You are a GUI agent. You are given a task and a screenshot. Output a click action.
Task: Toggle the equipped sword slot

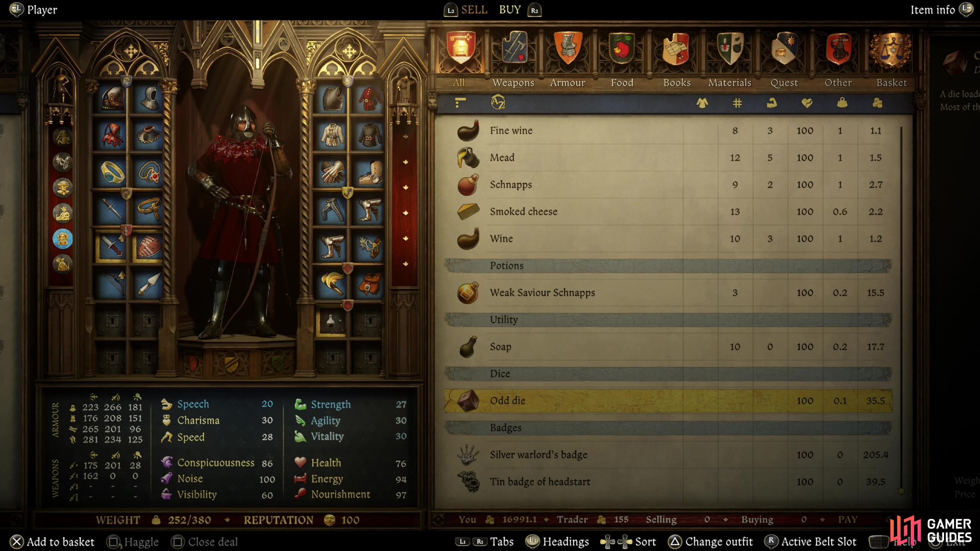pos(111,246)
